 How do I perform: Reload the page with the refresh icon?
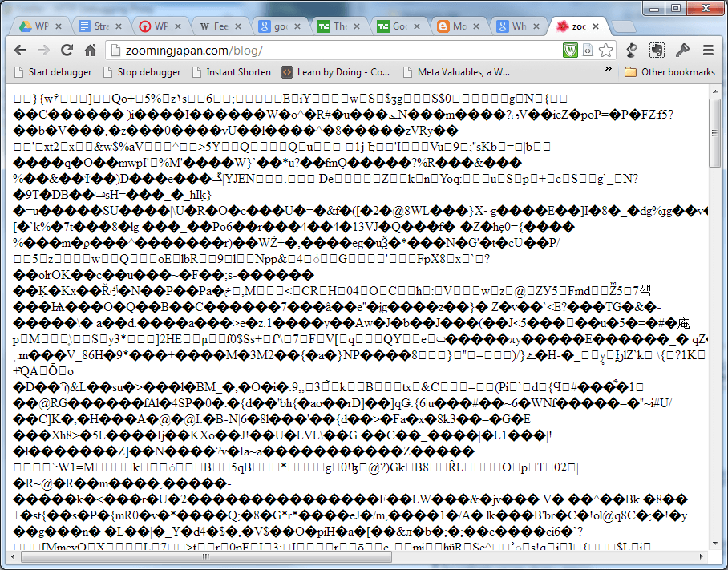[x=67, y=51]
